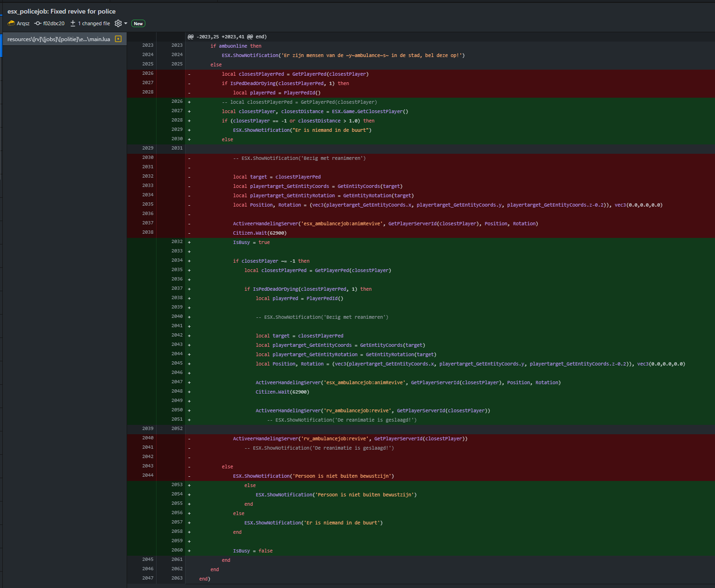Click the unchanged line "if ambuonline then"
Viewport: 715px width, 588px height.
pos(236,46)
